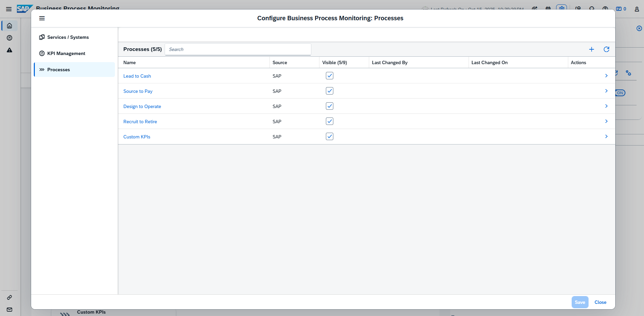Select the Processes navigation item
Image resolution: width=644 pixels, height=316 pixels.
pyautogui.click(x=58, y=70)
